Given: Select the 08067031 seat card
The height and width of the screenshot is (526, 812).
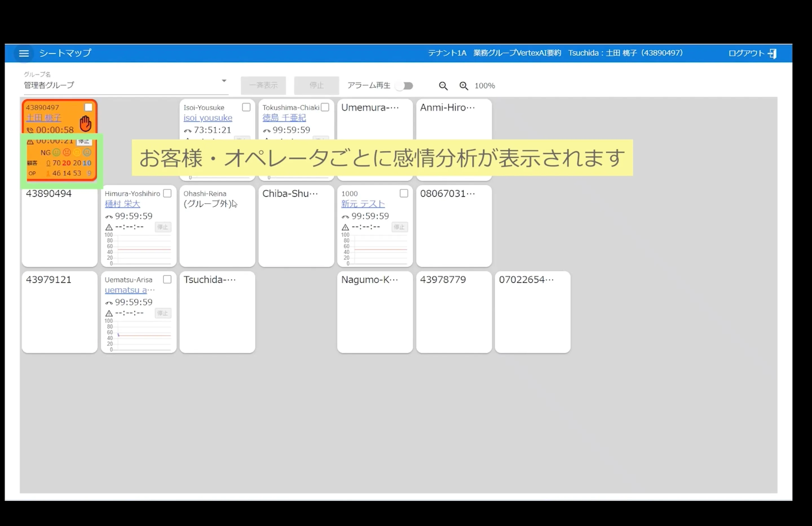Looking at the screenshot, I should (x=454, y=226).
